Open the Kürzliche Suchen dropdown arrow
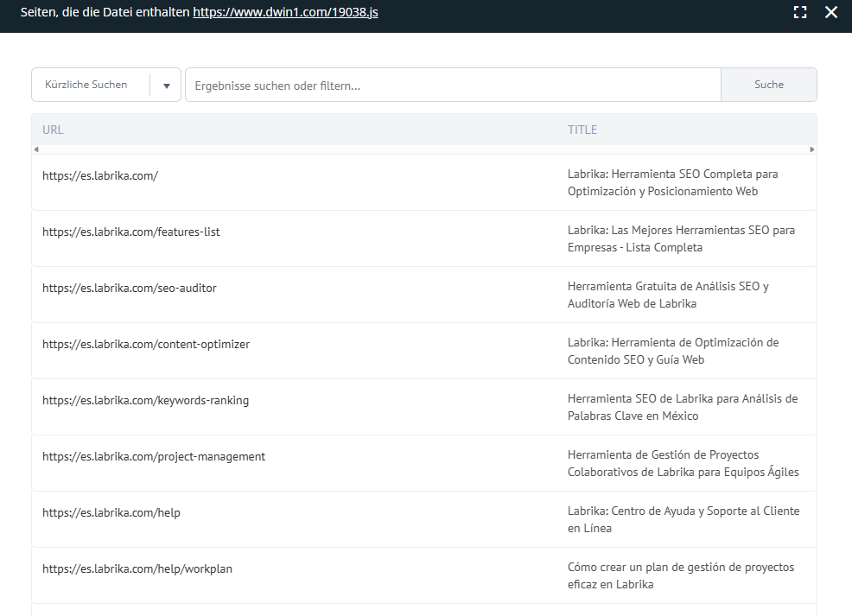The image size is (852, 616). 167,86
